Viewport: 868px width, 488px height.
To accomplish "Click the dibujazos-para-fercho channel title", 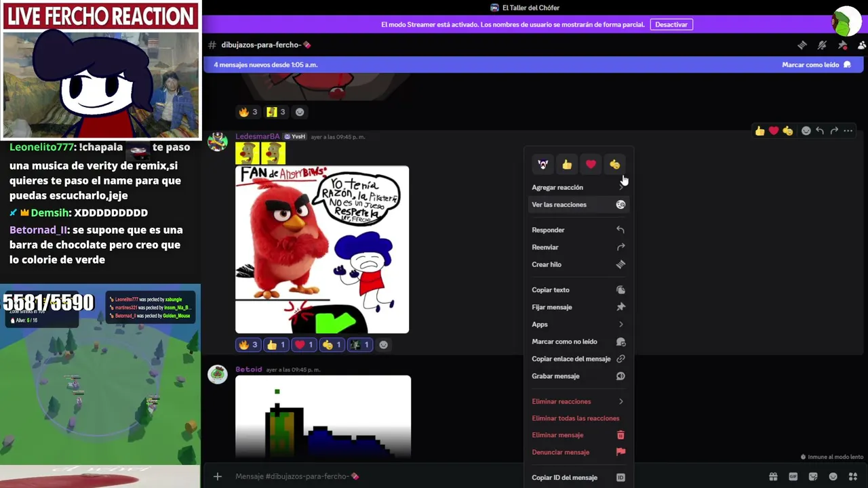I will pos(265,45).
